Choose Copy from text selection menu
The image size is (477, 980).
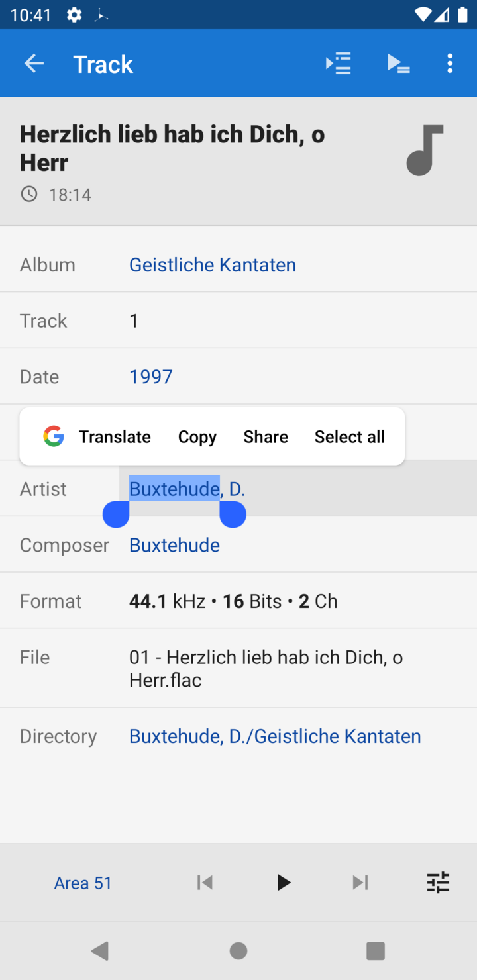[x=197, y=437]
